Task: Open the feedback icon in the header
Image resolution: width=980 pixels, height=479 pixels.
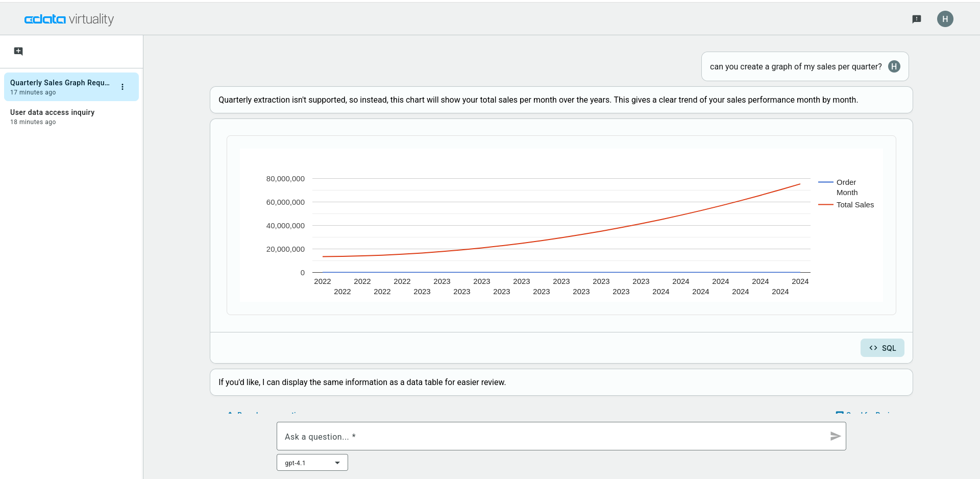Action: (x=917, y=19)
